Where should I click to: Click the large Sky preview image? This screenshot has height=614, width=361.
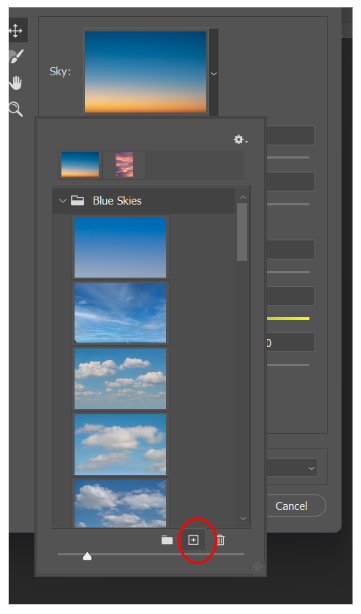[146, 72]
